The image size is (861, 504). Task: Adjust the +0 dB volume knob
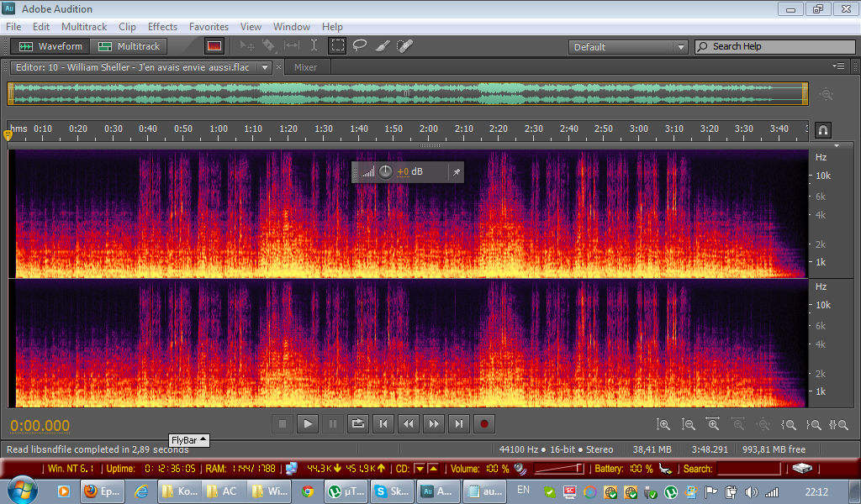(385, 172)
